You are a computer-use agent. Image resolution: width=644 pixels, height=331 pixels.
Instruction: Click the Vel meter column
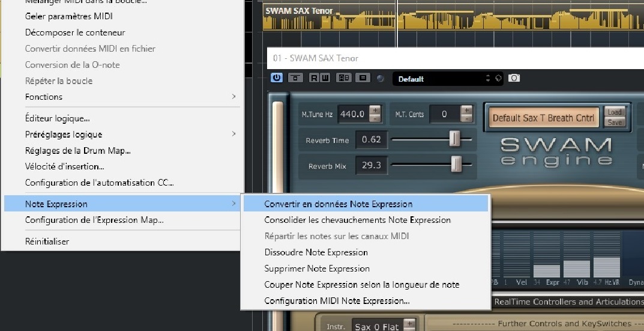(517, 254)
